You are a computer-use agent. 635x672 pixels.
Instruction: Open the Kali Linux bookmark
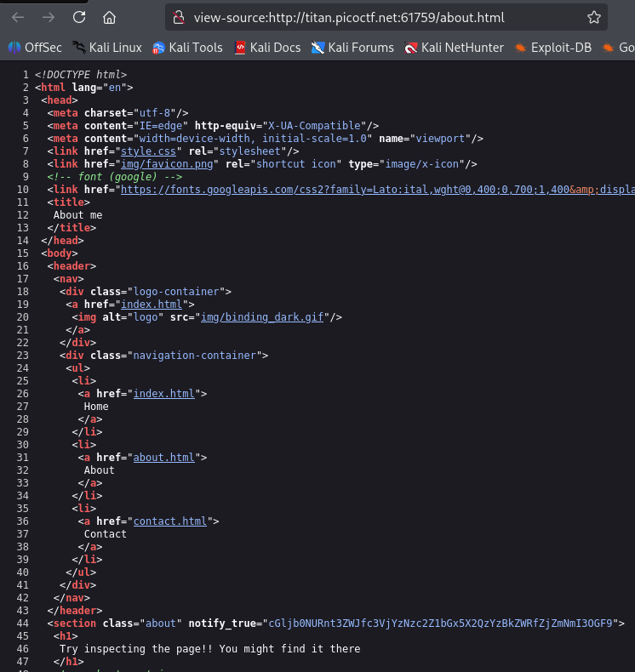click(106, 48)
